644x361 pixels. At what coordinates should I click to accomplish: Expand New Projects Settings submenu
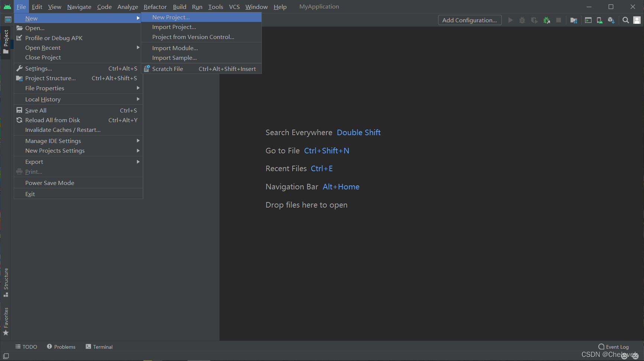point(78,150)
